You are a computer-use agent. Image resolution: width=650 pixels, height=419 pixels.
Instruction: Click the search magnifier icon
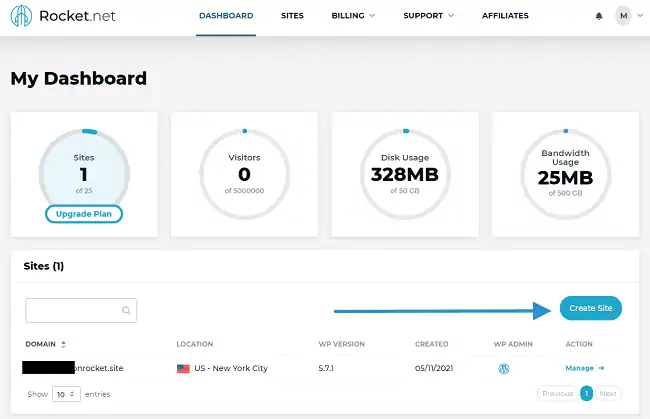point(126,310)
